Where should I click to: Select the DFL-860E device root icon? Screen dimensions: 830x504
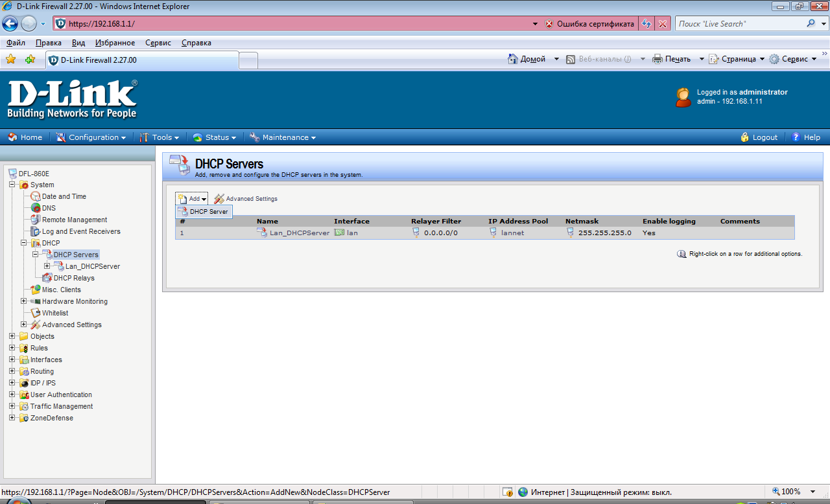[12, 173]
